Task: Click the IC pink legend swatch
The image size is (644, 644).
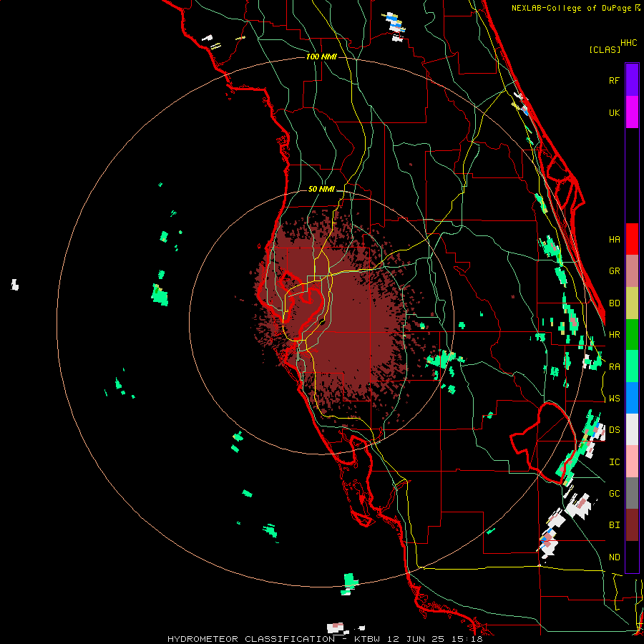Action: tap(632, 462)
